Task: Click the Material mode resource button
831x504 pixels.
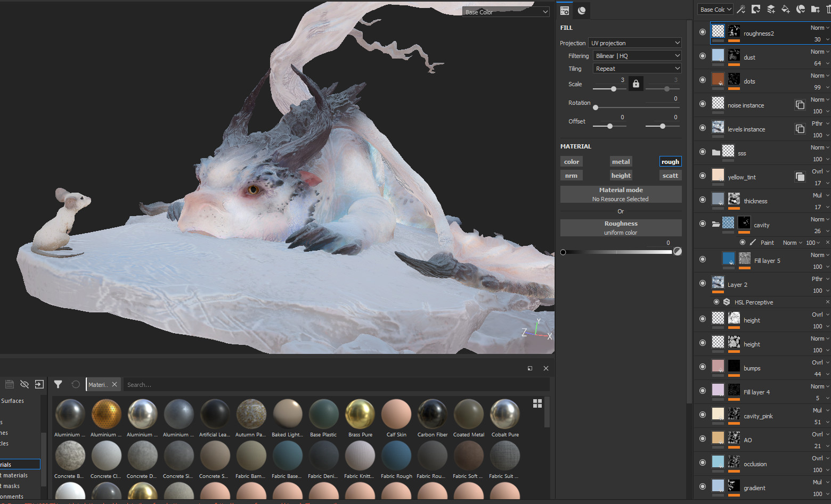Action: pos(621,194)
